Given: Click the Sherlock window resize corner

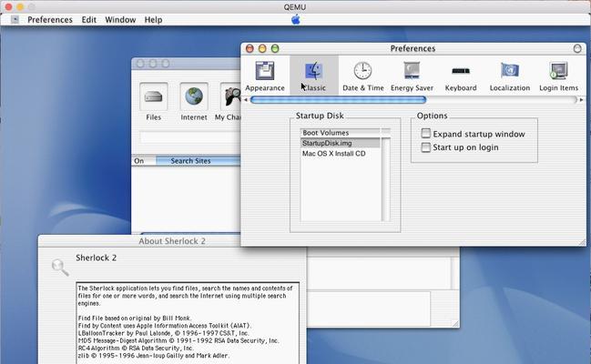Looking at the screenshot, I should (455, 323).
